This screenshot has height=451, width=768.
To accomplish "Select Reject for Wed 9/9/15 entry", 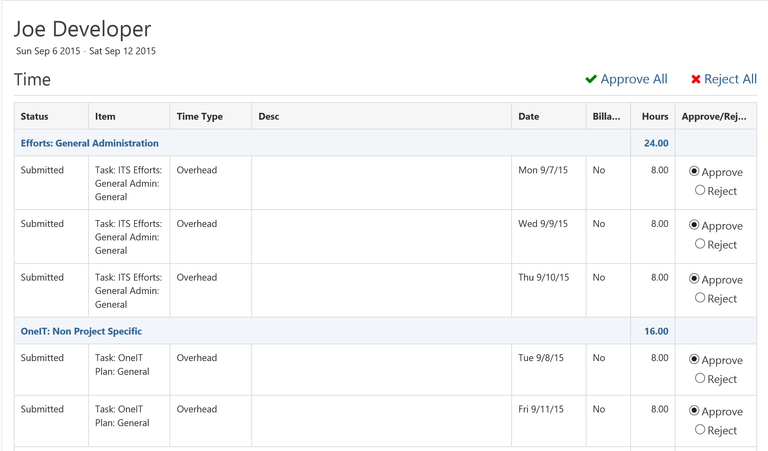I will (700, 244).
